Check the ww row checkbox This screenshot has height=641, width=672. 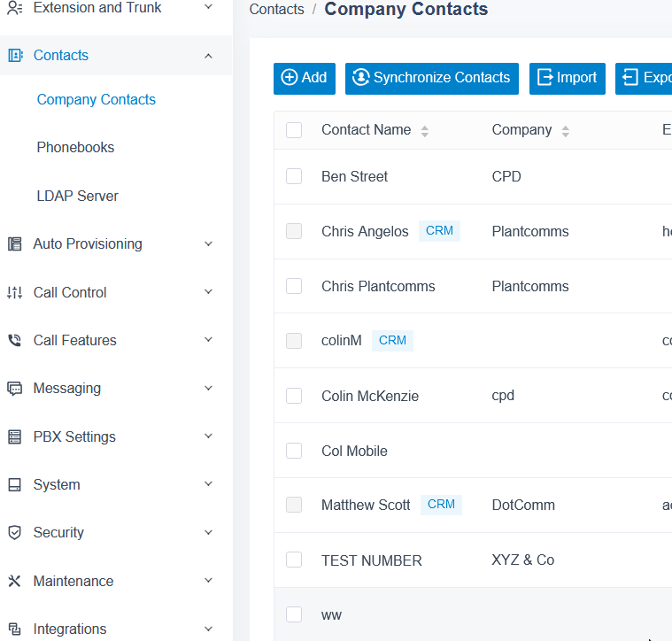[x=294, y=614]
